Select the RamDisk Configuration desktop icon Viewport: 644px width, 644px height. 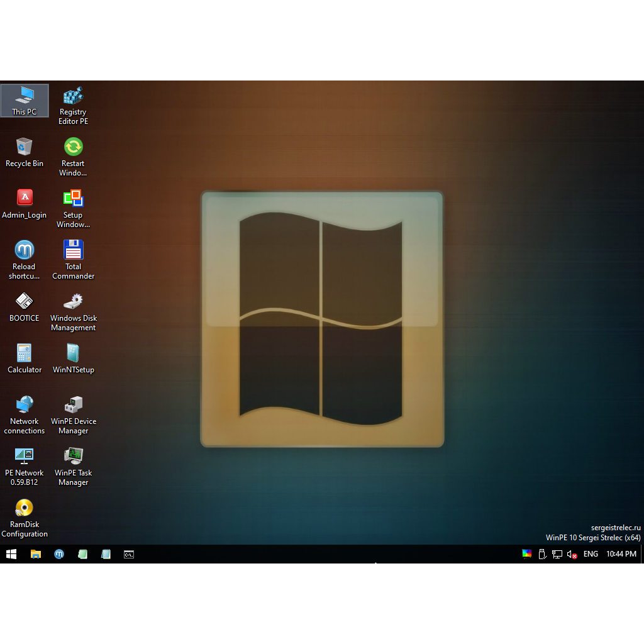click(25, 518)
